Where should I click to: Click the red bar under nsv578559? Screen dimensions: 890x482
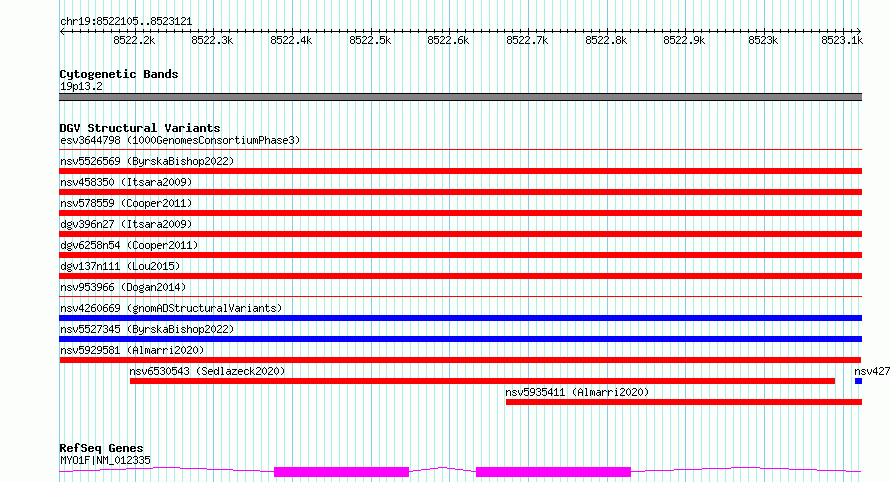pyautogui.click(x=460, y=213)
